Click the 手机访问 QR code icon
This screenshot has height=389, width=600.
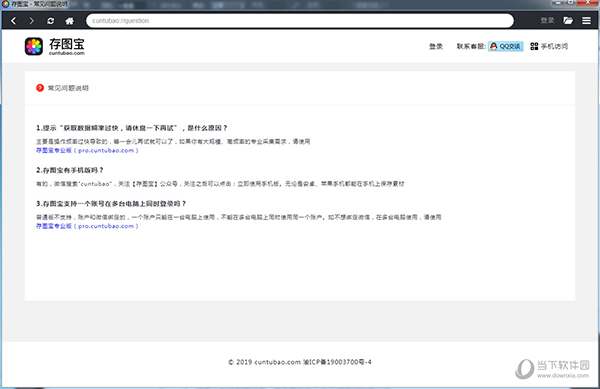(x=534, y=46)
